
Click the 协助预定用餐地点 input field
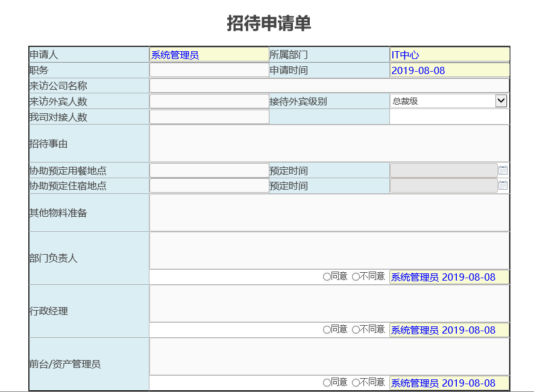pos(208,170)
